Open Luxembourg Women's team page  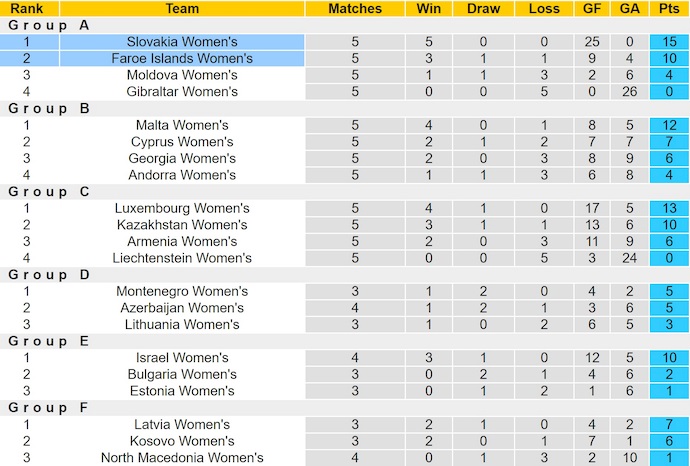(182, 208)
